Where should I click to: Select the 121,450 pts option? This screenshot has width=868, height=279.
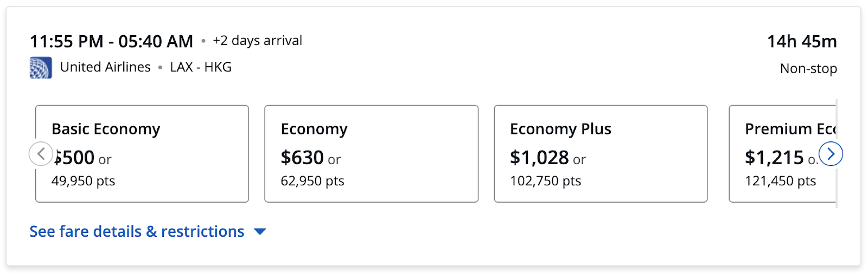pos(780,181)
